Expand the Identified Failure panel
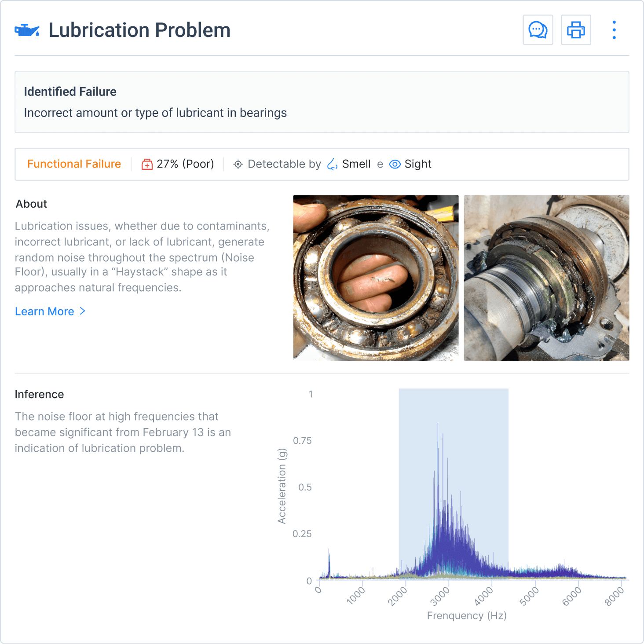The width and height of the screenshot is (644, 644). click(70, 91)
